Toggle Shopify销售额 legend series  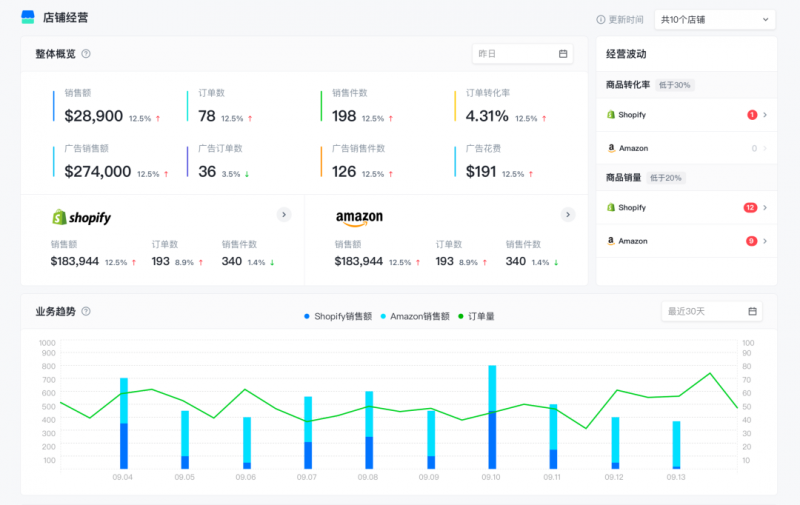pos(338,316)
